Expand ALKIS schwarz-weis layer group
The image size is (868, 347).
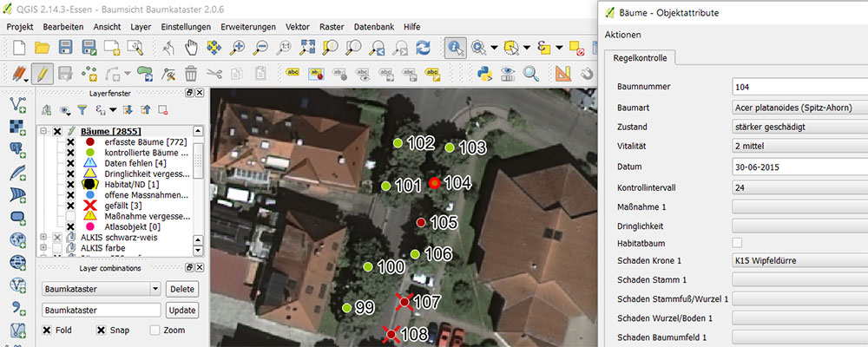click(x=43, y=237)
